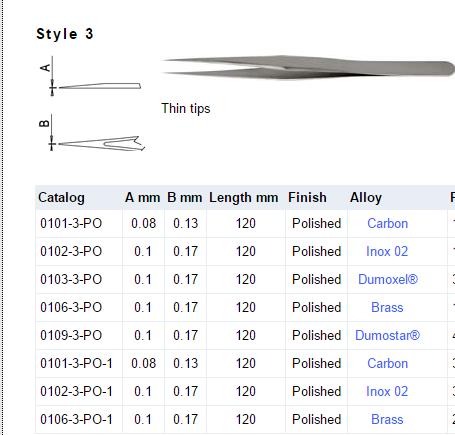This screenshot has width=455, height=435.
Task: Open the Carbon alloy link for 0101-3-PO
Action: pyautogui.click(x=387, y=223)
